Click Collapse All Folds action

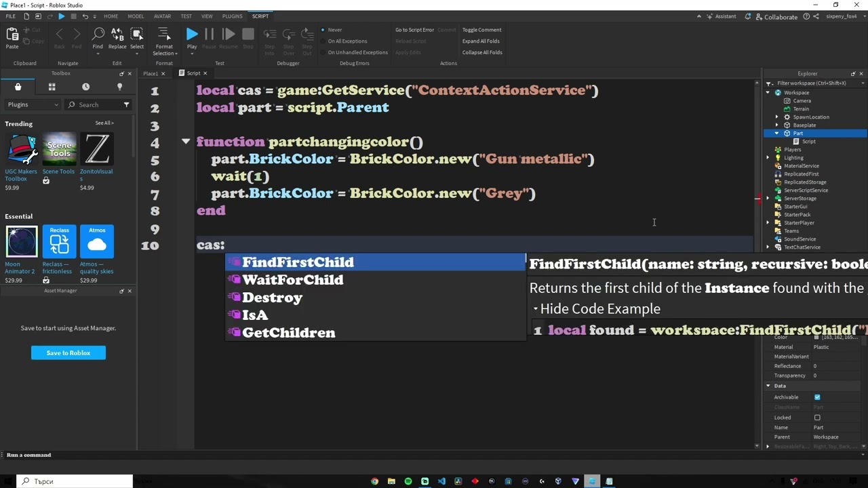[482, 52]
